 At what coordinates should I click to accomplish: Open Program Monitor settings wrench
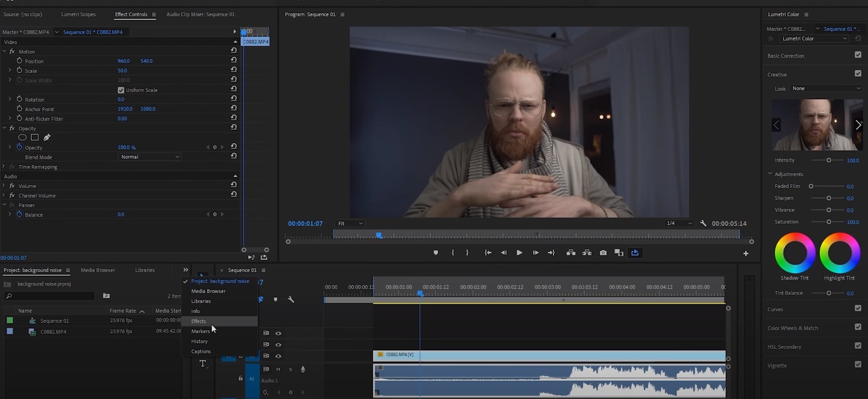pyautogui.click(x=703, y=223)
